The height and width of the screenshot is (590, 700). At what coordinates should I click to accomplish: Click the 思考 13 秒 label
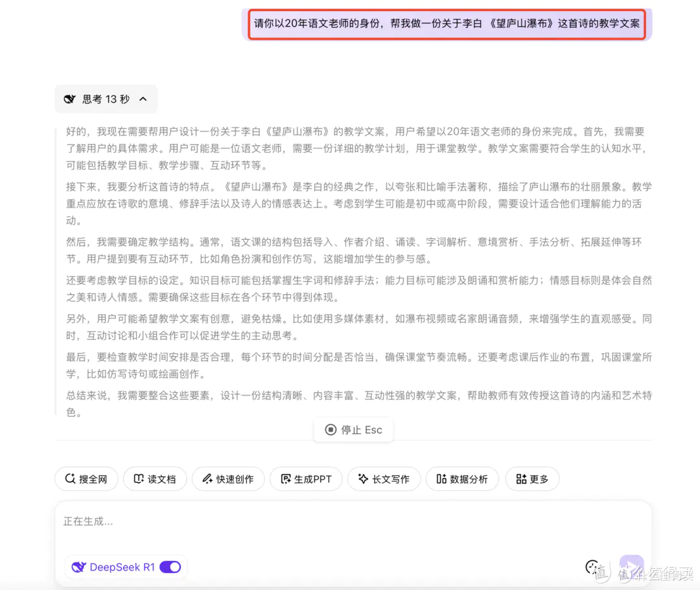pos(106,99)
